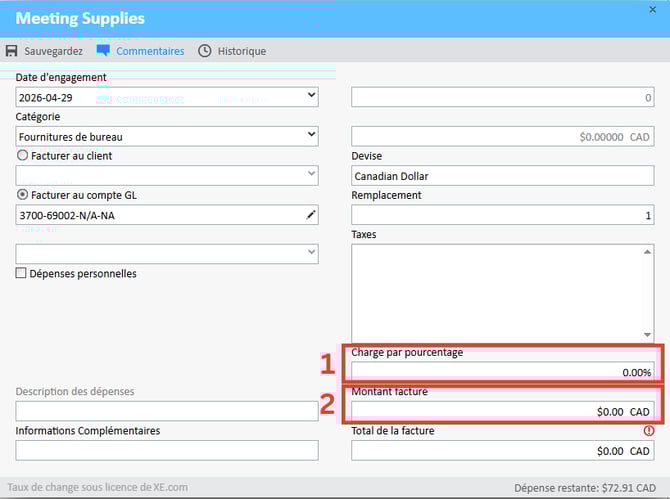Viewport: 670px width, 499px height.
Task: Open the Historique tab
Action: point(241,51)
